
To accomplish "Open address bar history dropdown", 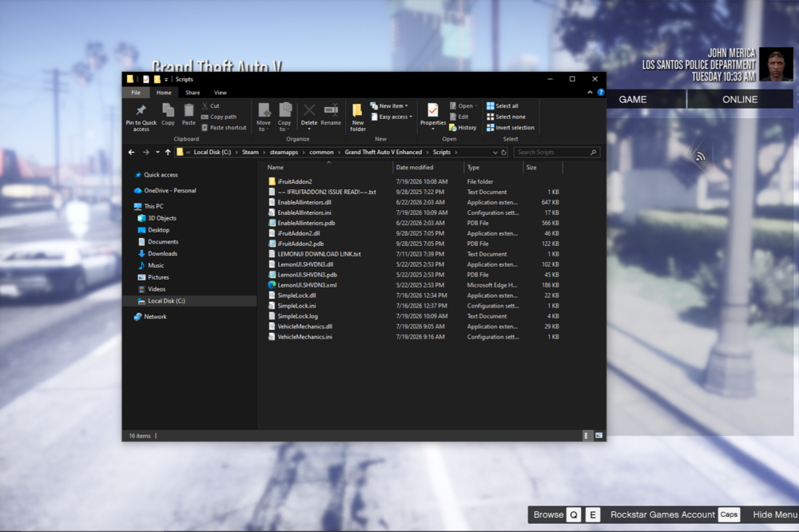I will (x=495, y=153).
